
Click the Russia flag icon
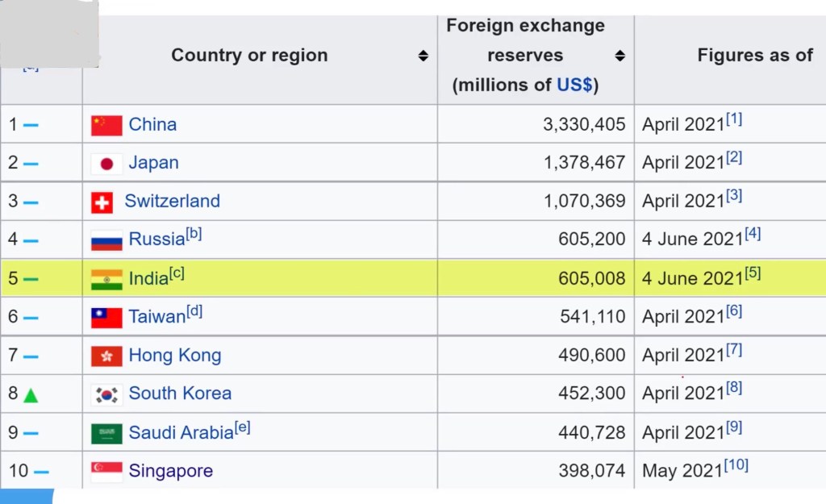106,240
